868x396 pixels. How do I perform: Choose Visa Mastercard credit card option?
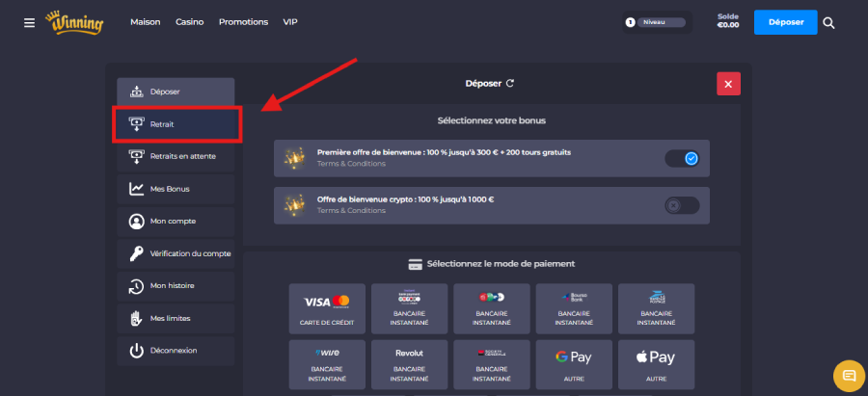(x=327, y=308)
